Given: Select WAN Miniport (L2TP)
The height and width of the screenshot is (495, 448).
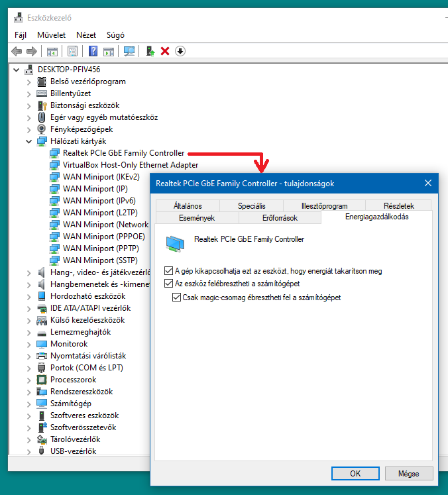Looking at the screenshot, I should (x=100, y=213).
